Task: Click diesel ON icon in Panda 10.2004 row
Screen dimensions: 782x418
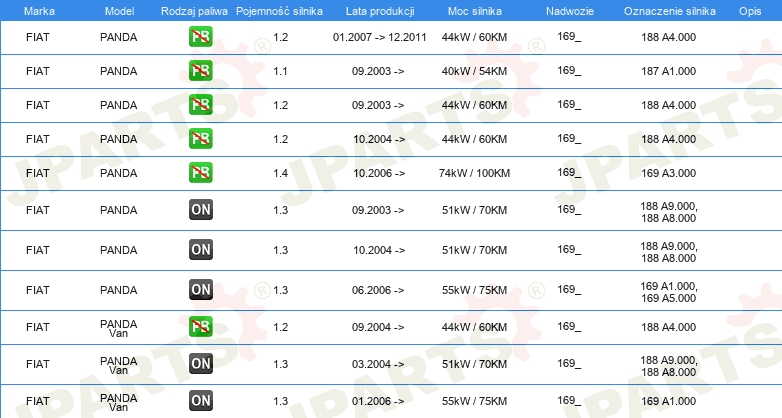Action: [x=200, y=249]
